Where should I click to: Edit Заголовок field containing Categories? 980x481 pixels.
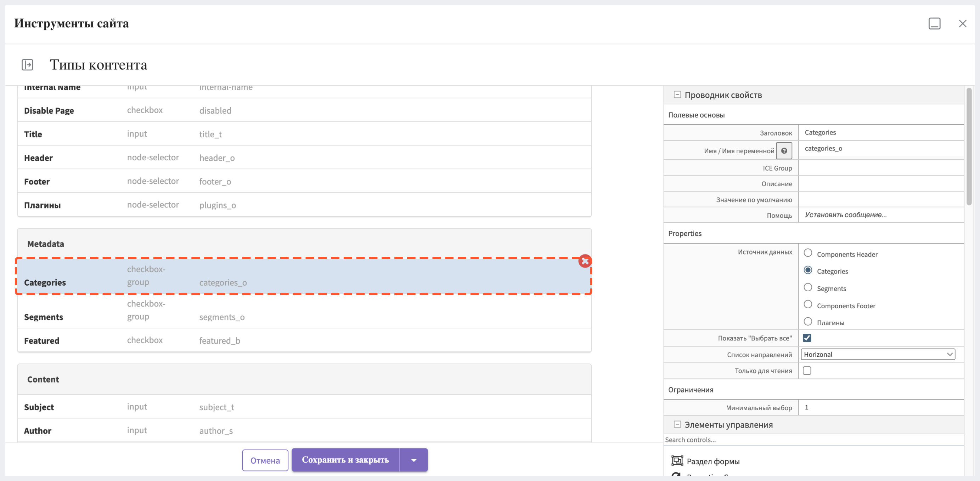881,133
